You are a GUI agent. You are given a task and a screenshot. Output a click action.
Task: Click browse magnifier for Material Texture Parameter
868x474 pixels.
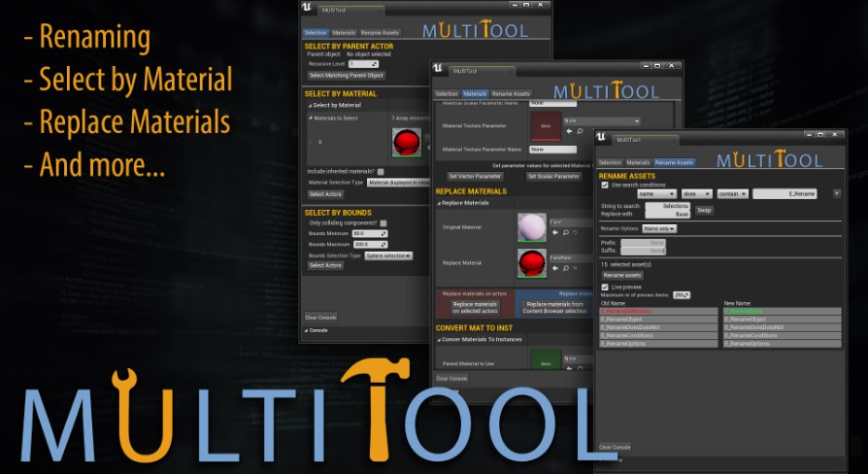(x=580, y=131)
